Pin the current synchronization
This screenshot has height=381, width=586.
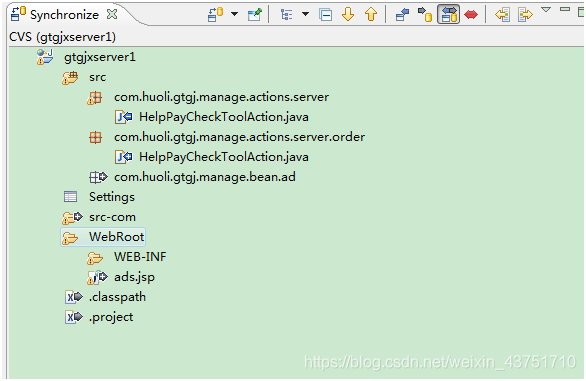coord(255,15)
